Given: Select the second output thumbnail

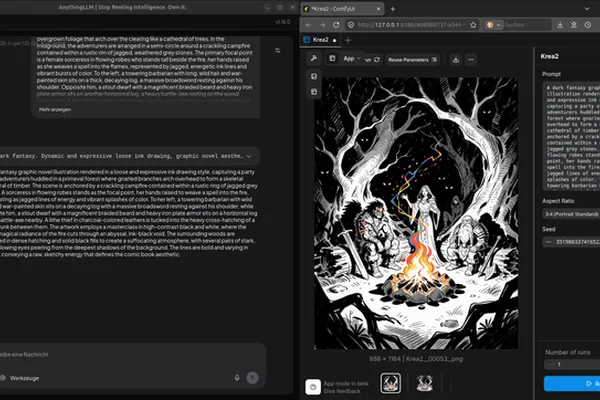Looking at the screenshot, I should [424, 383].
